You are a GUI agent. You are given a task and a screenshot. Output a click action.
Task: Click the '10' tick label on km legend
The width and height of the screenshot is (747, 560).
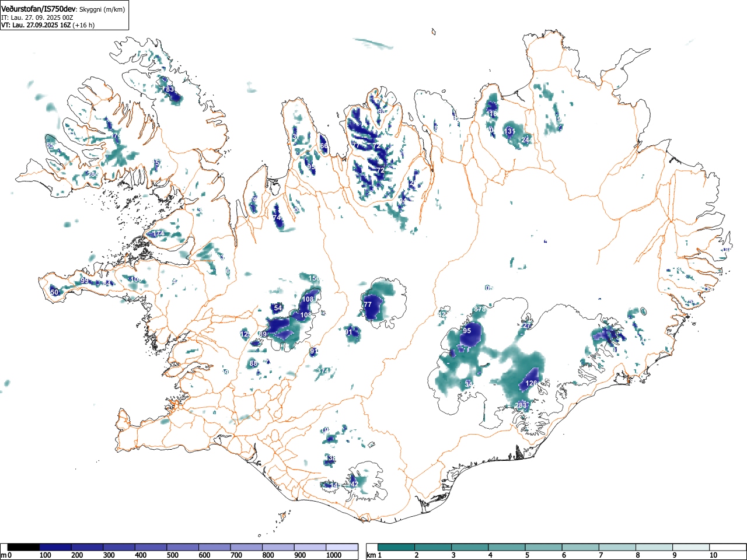[713, 555]
